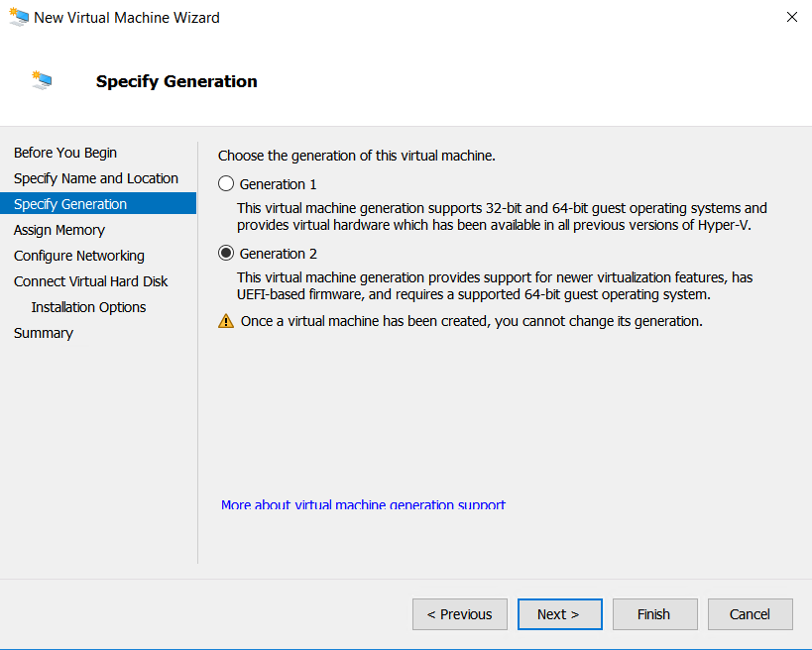Click the Finish button
The width and height of the screenshot is (812, 650).
pyautogui.click(x=654, y=614)
